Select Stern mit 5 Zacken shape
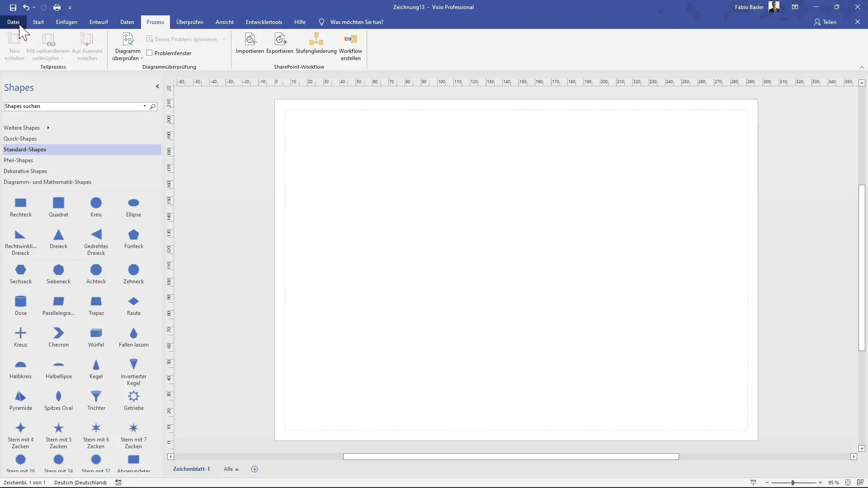This screenshot has height=488, width=868. (x=59, y=436)
